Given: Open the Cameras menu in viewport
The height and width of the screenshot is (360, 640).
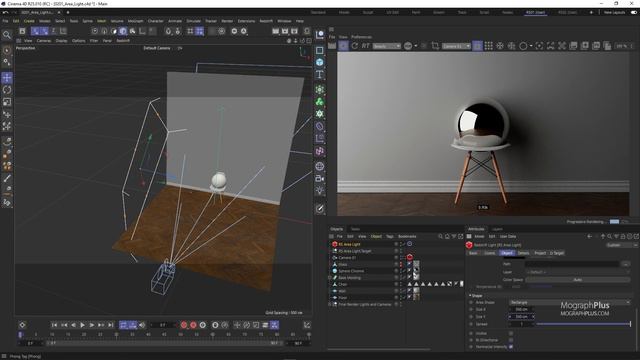Looking at the screenshot, I should point(44,41).
